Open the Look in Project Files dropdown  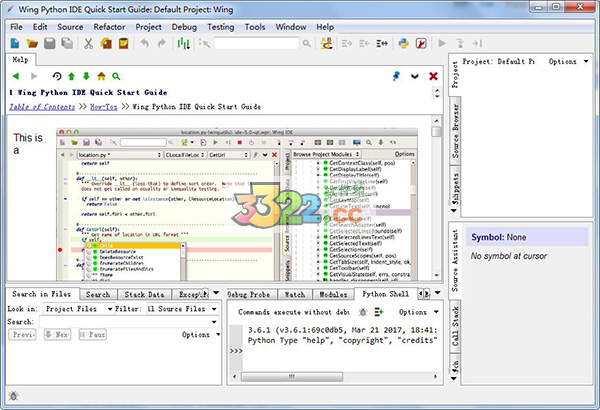click(x=78, y=309)
